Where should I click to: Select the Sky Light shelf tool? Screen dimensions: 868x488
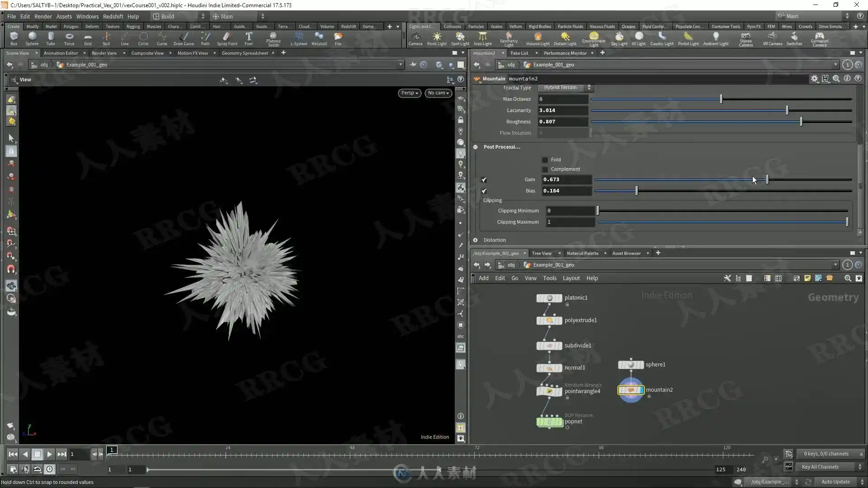pos(619,39)
